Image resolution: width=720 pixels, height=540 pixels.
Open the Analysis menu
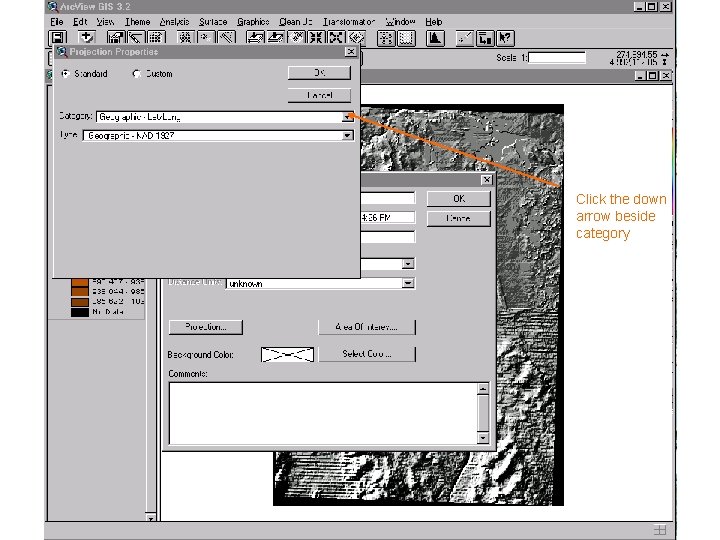point(174,22)
